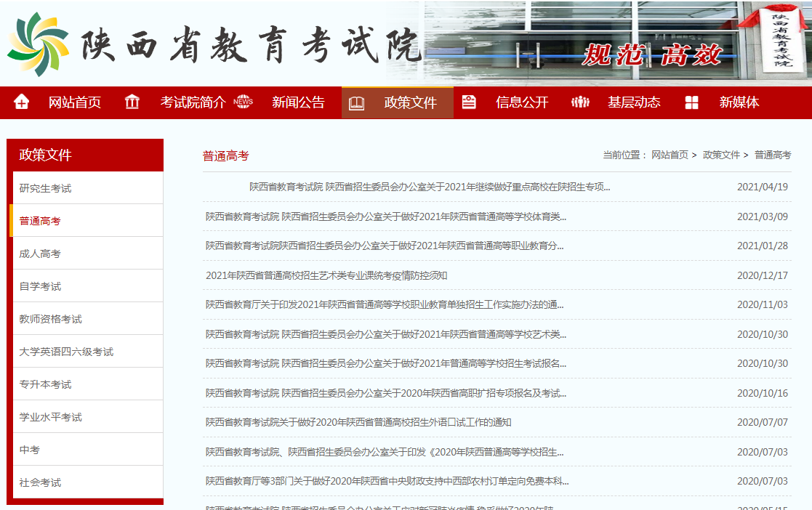The height and width of the screenshot is (510, 812).
Task: Click the home icon beside 网站首页
Action: coord(21,102)
